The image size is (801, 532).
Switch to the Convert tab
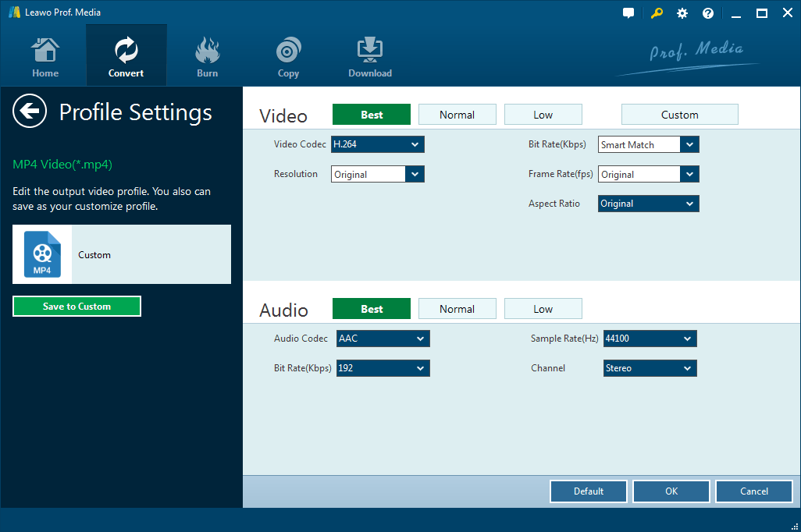(126, 57)
